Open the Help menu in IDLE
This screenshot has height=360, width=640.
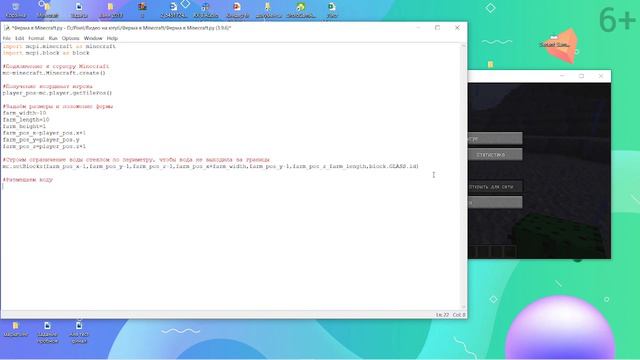[x=112, y=38]
